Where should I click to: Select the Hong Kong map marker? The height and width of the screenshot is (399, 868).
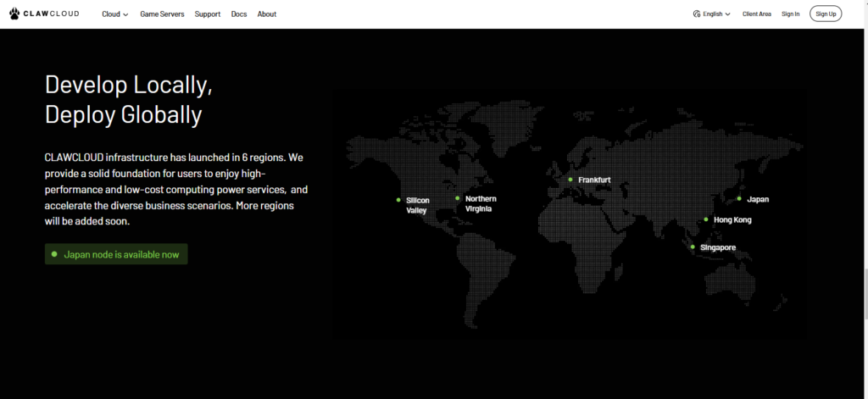pos(706,219)
